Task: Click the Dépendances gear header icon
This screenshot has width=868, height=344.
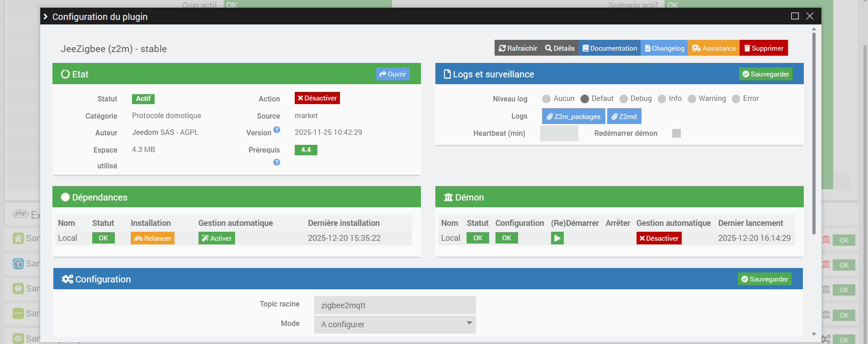Action: [x=66, y=197]
